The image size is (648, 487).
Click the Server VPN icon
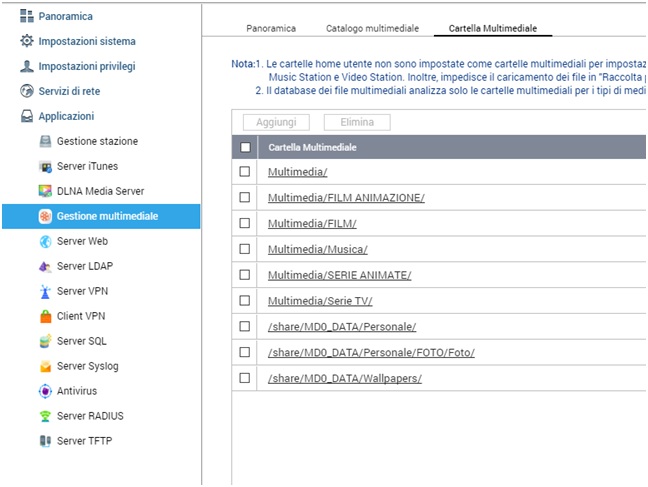pos(45,291)
